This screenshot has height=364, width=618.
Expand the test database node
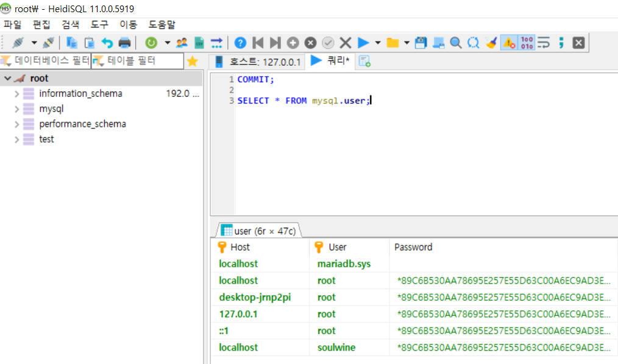pos(16,139)
